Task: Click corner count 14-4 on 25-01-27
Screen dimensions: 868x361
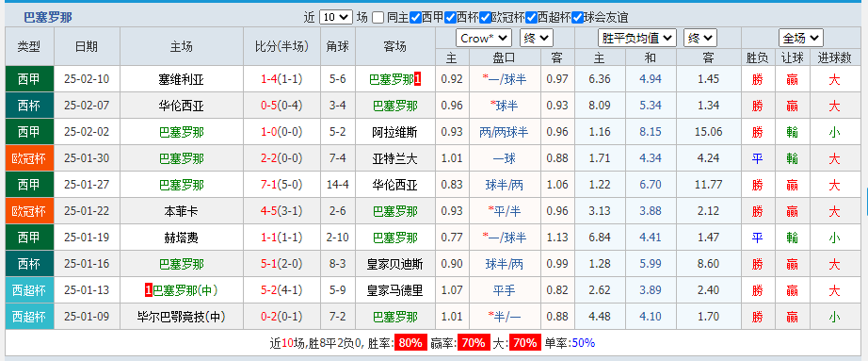Action: click(x=337, y=185)
